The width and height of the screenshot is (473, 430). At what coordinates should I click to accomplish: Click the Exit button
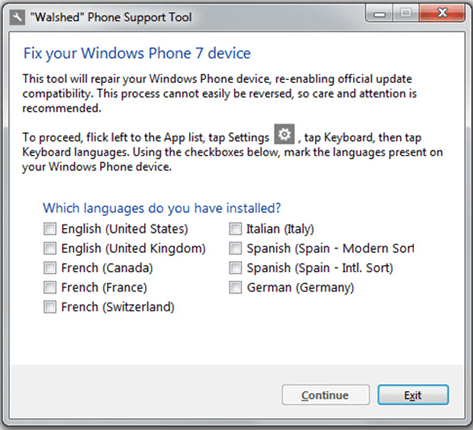coord(413,395)
